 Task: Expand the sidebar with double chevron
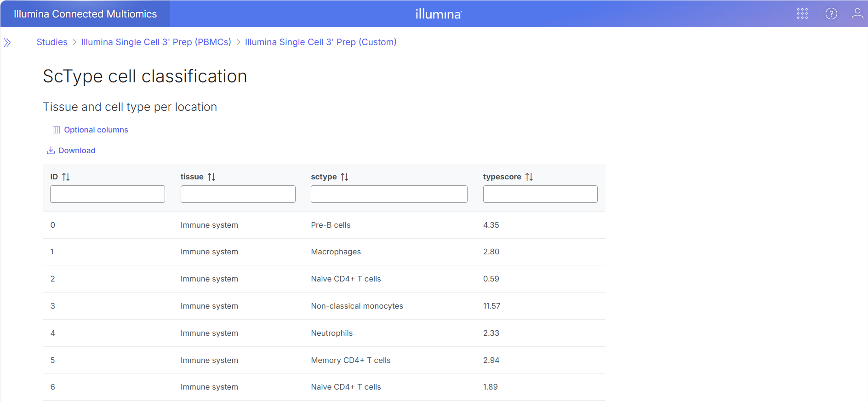(x=7, y=43)
